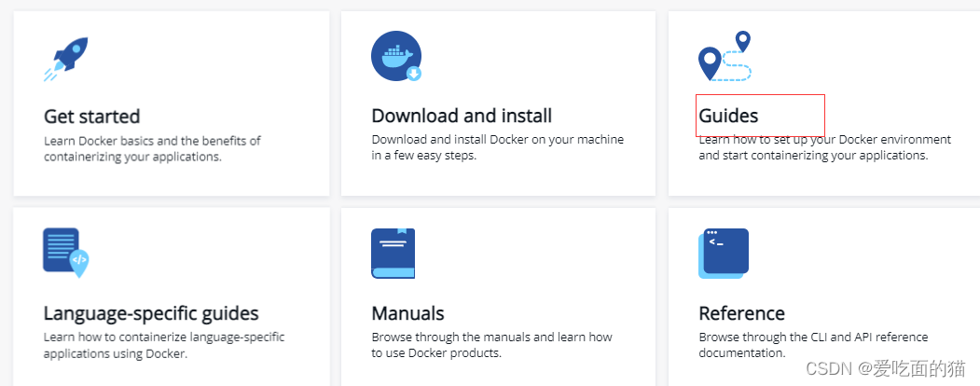
Task: Click text 'Download and install Docker on your machine'
Action: click(x=498, y=139)
